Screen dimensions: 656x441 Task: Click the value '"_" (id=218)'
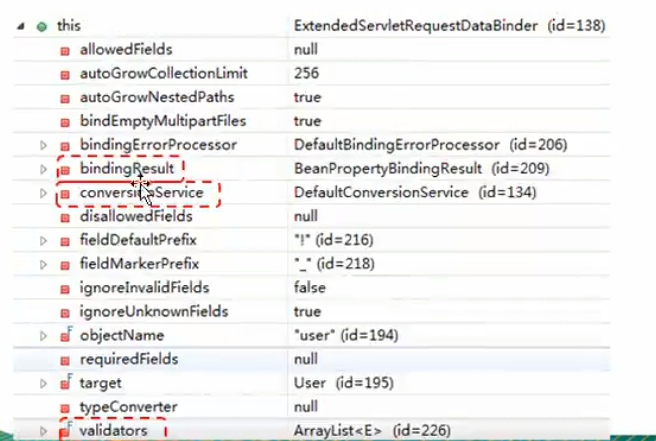pyautogui.click(x=334, y=264)
